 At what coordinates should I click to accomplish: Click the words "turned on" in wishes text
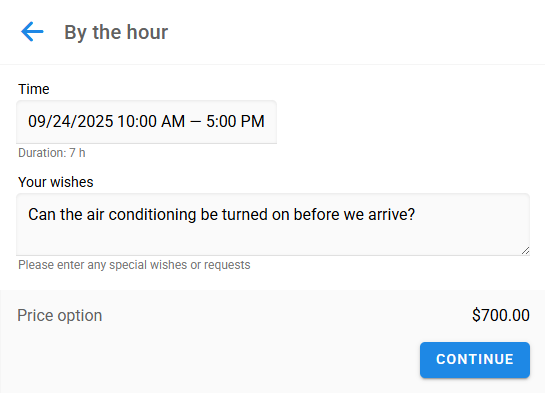pos(255,214)
